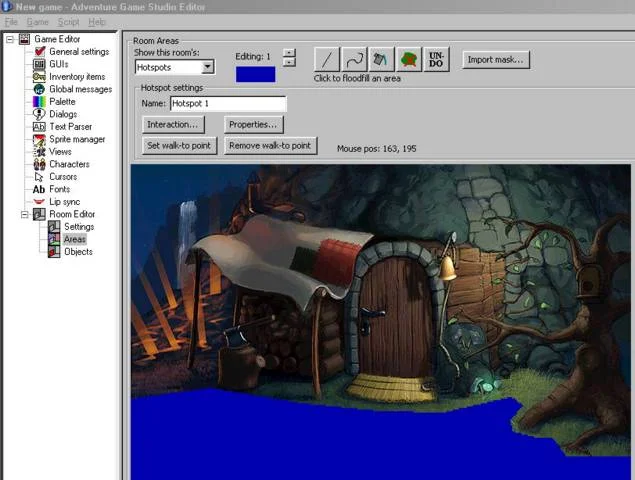Screen dimensions: 635x480
Task: Click Set walk-to point
Action: 179,145
